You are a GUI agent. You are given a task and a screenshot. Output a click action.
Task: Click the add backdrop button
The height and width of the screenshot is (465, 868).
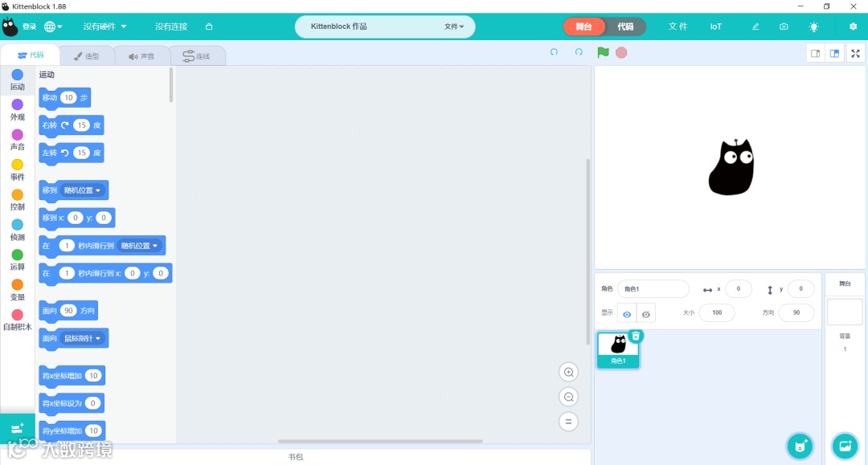coord(845,447)
